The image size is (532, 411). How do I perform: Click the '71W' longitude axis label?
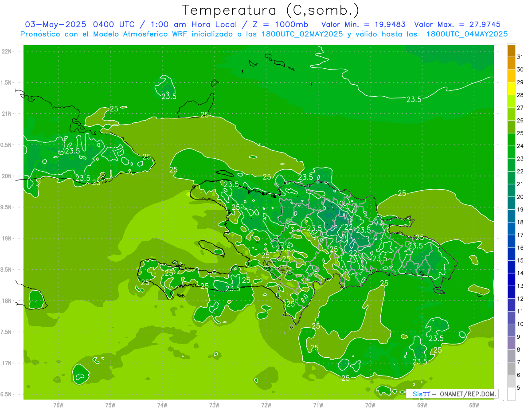318,405
